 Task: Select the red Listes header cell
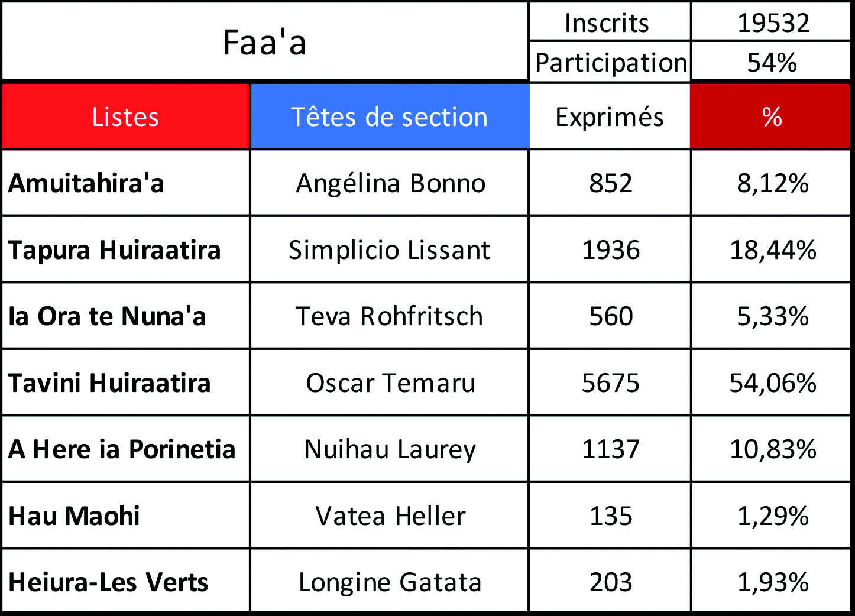[x=125, y=116]
